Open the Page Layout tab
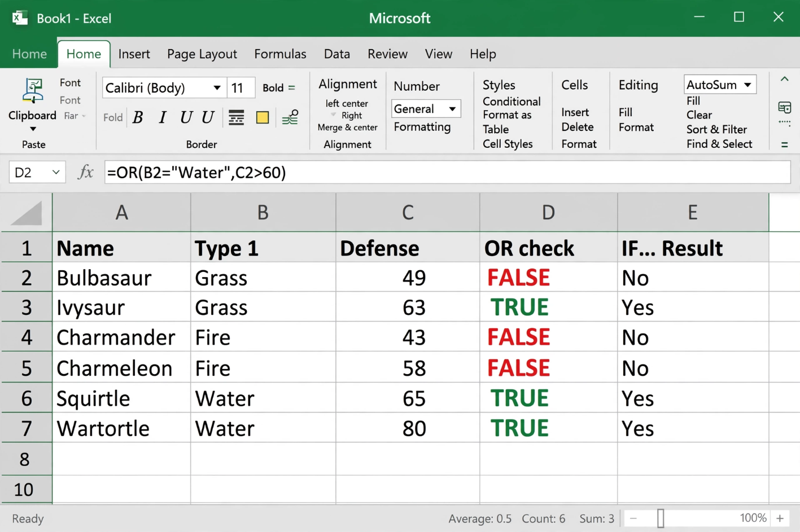The width and height of the screenshot is (800, 532). pos(202,54)
